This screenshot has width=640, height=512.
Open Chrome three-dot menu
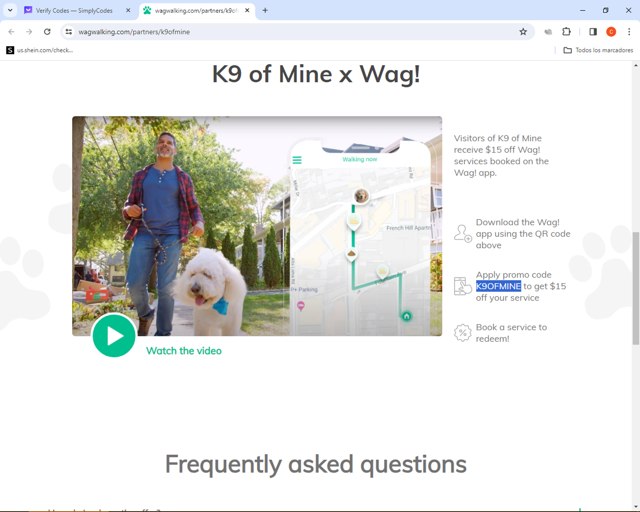pyautogui.click(x=629, y=32)
